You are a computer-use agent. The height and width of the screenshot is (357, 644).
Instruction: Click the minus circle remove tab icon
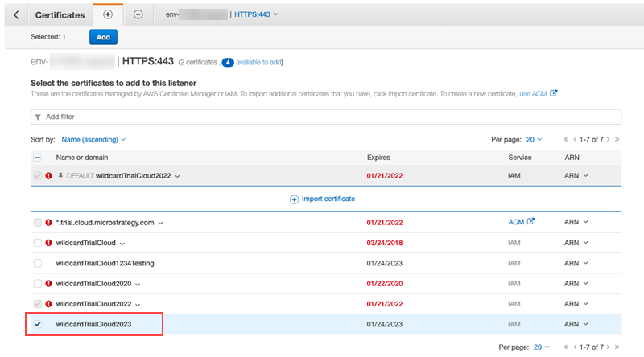[x=138, y=15]
